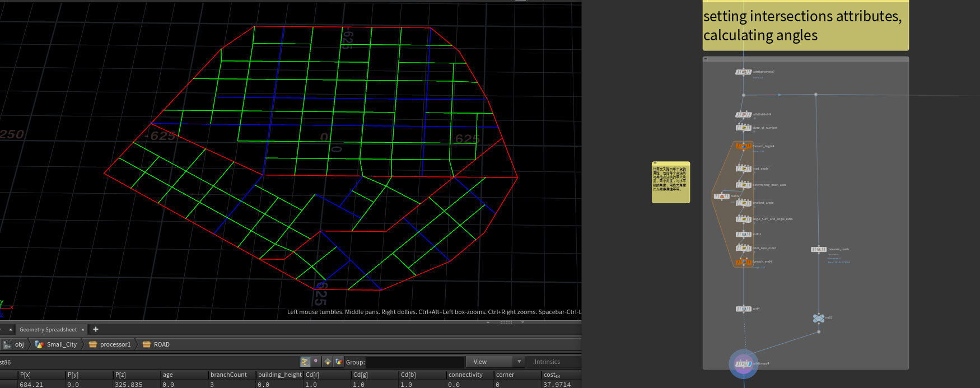Click the Group filter input field
Image resolution: width=980 pixels, height=388 pixels.
[x=415, y=362]
